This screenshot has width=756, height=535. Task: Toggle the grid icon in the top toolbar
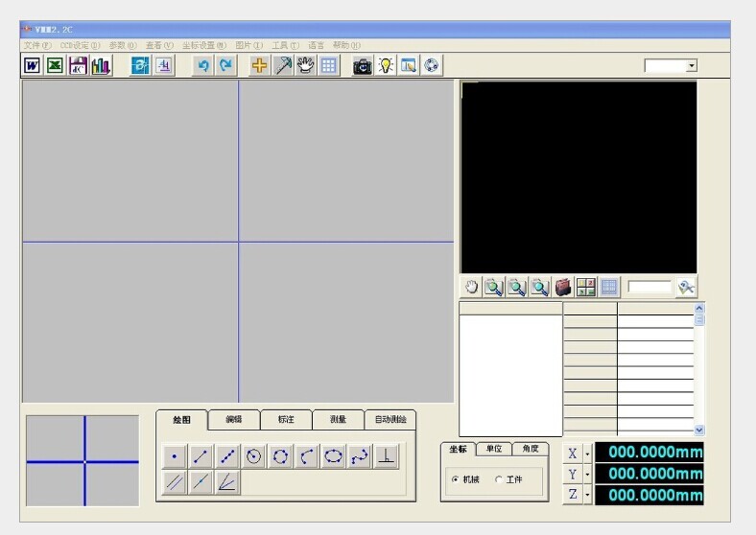click(328, 65)
